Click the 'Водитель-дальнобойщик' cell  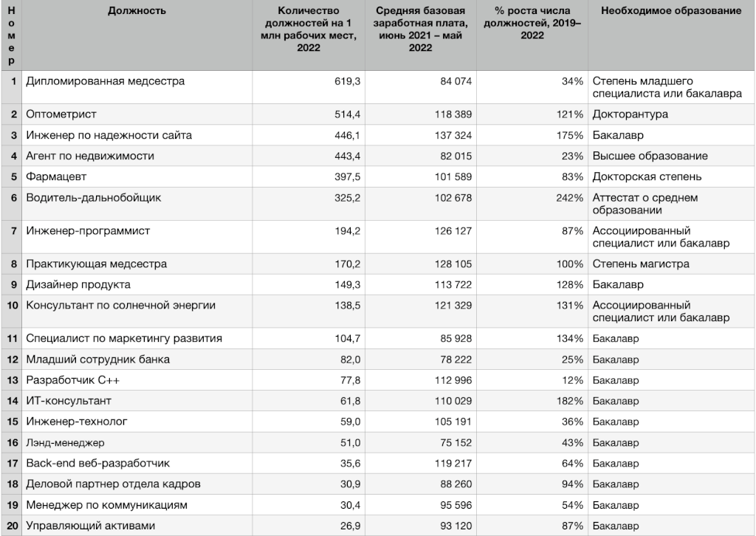(x=93, y=198)
